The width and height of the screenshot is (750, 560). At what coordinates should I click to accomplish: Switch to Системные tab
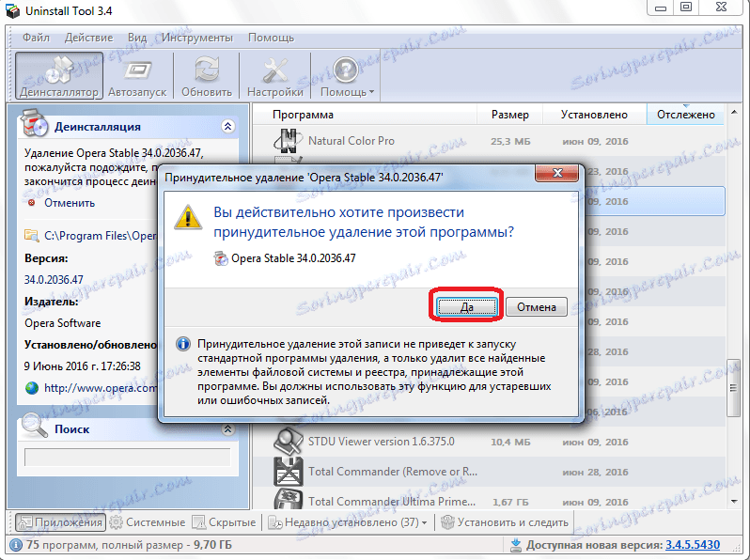(148, 522)
